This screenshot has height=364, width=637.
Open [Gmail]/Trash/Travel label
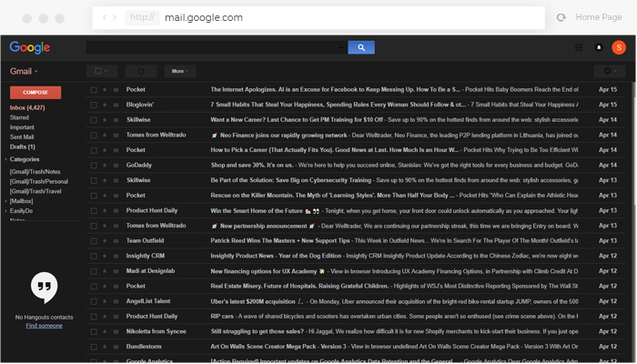pyautogui.click(x=35, y=191)
